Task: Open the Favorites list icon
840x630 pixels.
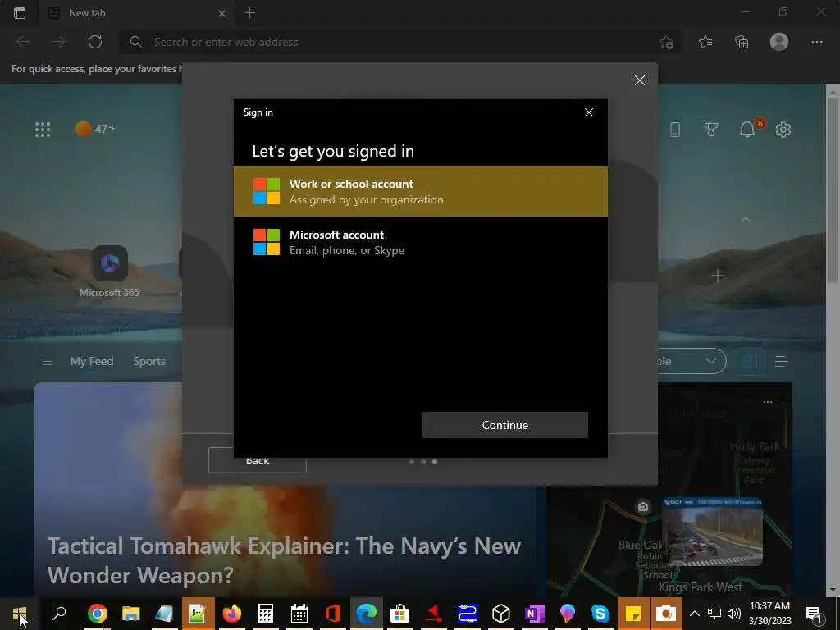Action: click(x=705, y=42)
